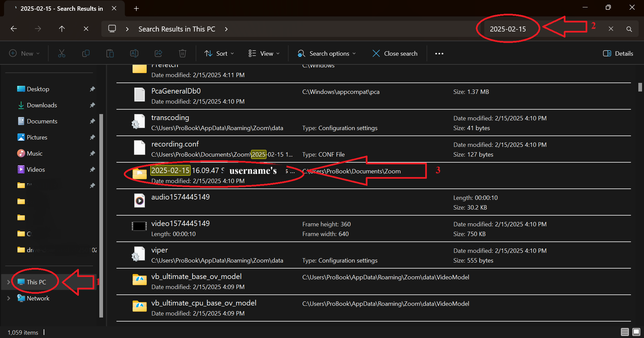
Task: Open a new tab with plus button
Action: pyautogui.click(x=136, y=8)
